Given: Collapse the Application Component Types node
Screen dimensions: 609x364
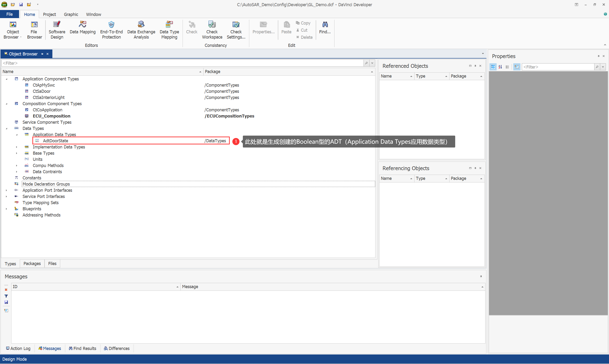Looking at the screenshot, I should [x=7, y=79].
